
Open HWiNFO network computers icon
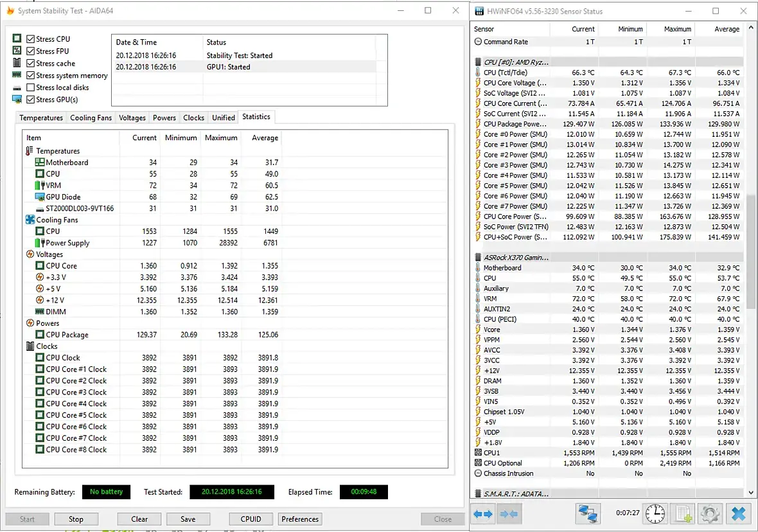[587, 513]
